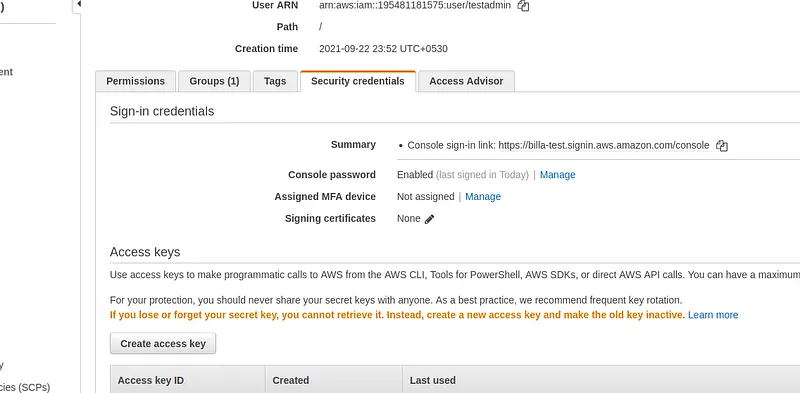Open the Permissions tab
Image resolution: width=800 pixels, height=393 pixels.
pyautogui.click(x=135, y=81)
